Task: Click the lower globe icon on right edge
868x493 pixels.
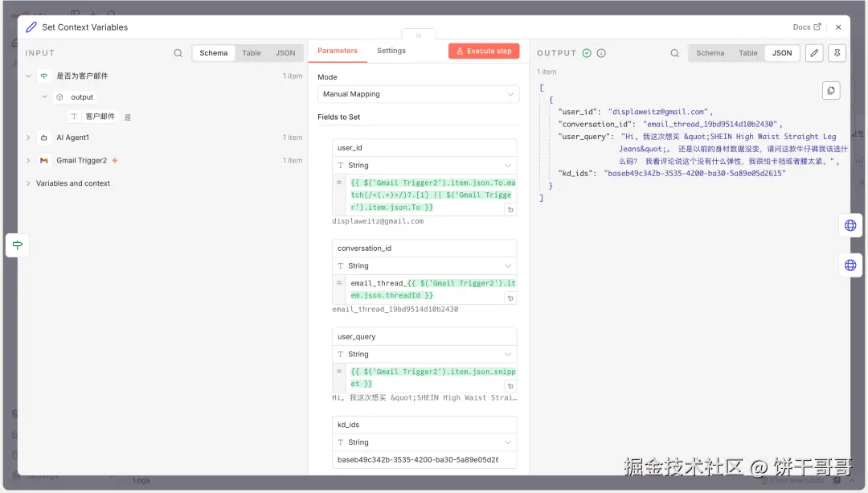Action: coord(850,265)
